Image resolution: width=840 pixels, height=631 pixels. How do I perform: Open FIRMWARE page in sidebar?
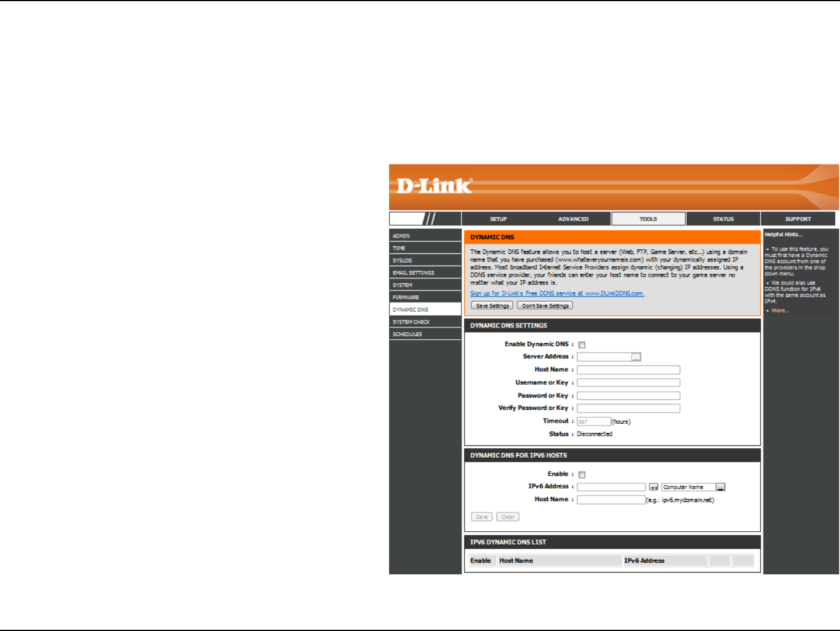(x=425, y=297)
